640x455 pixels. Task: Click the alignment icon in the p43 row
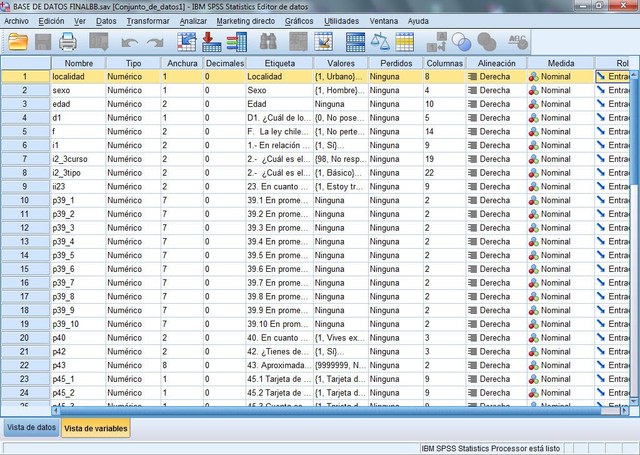472,365
